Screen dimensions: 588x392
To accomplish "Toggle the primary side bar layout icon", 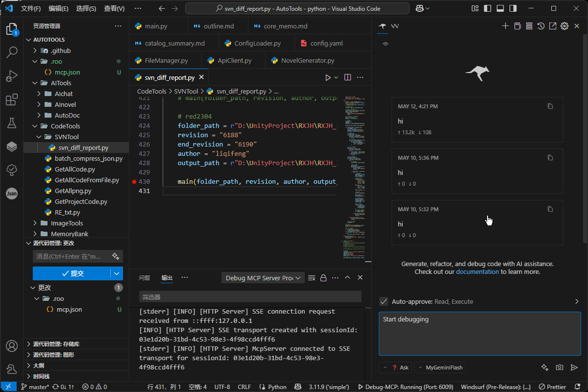I will pos(487,8).
